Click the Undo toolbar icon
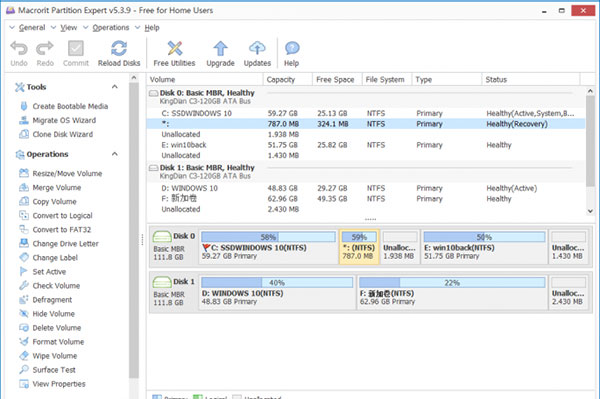This screenshot has height=399, width=600. coord(19,48)
